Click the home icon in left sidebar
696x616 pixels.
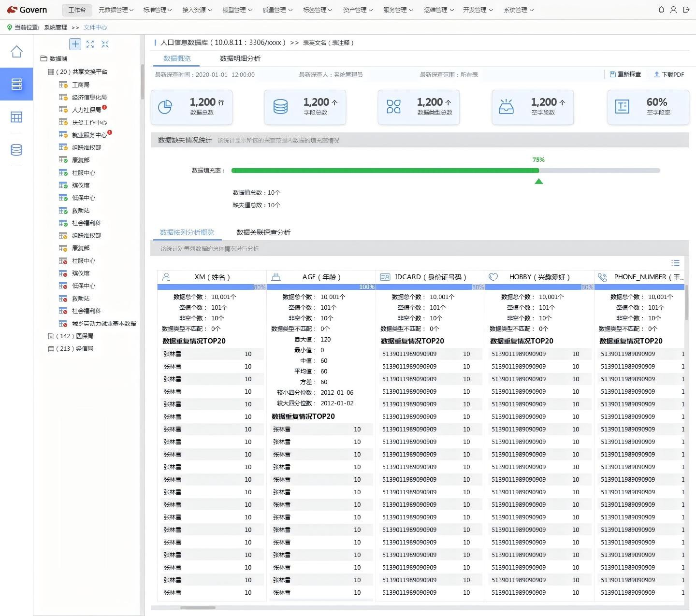pos(16,52)
